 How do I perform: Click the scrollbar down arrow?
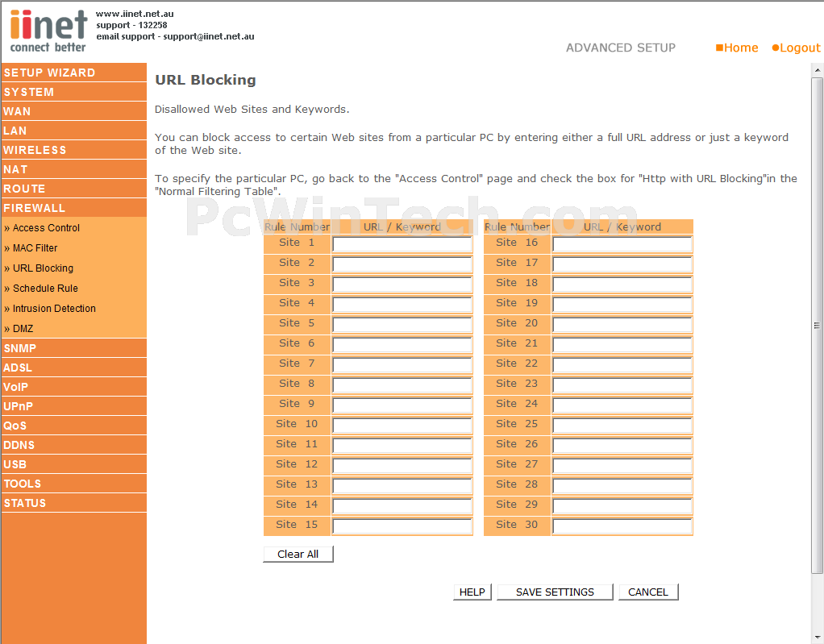click(x=818, y=638)
